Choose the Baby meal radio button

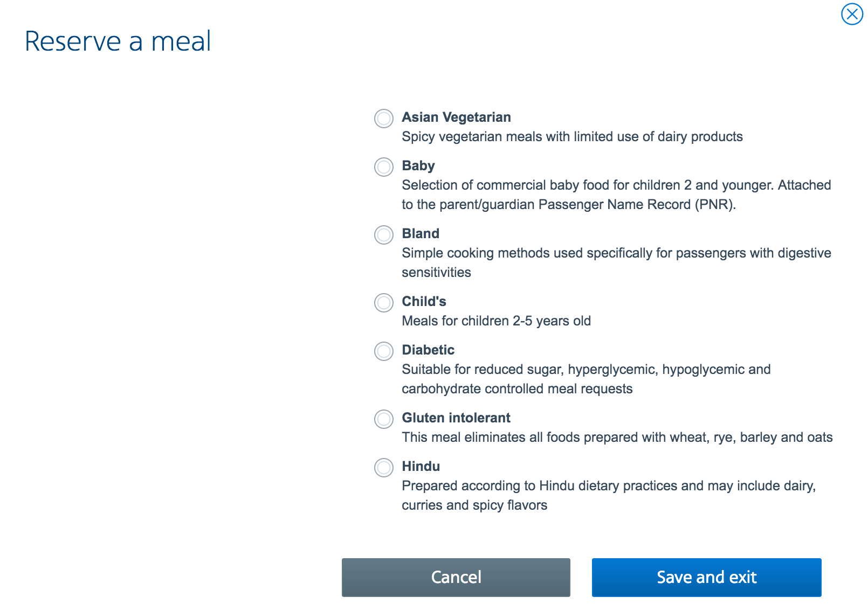(x=384, y=167)
